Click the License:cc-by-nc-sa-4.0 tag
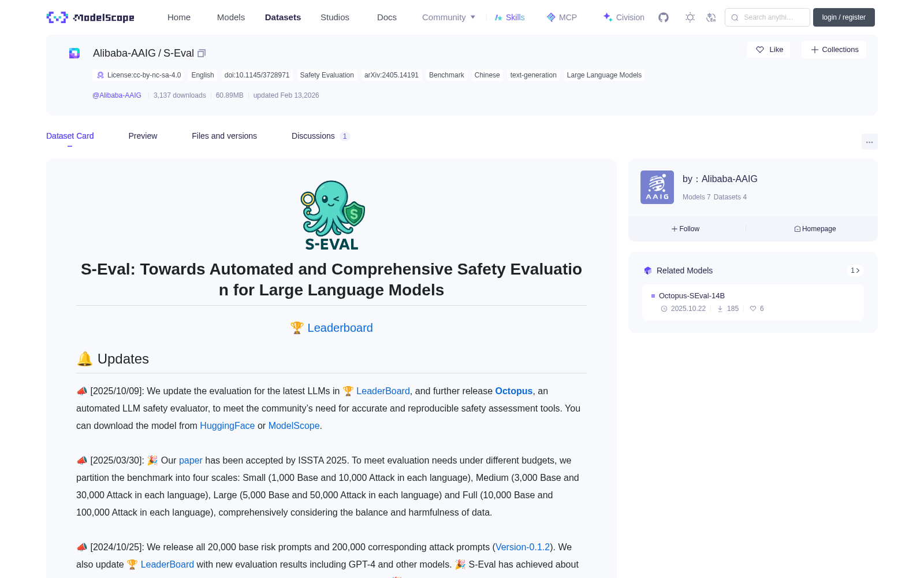This screenshot has width=924, height=578. click(x=139, y=75)
